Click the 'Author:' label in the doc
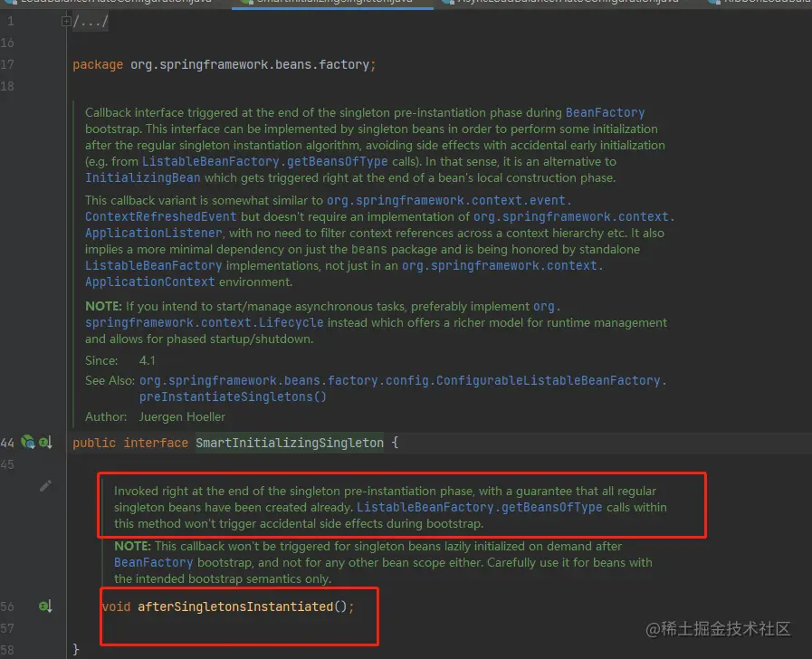 [x=106, y=416]
